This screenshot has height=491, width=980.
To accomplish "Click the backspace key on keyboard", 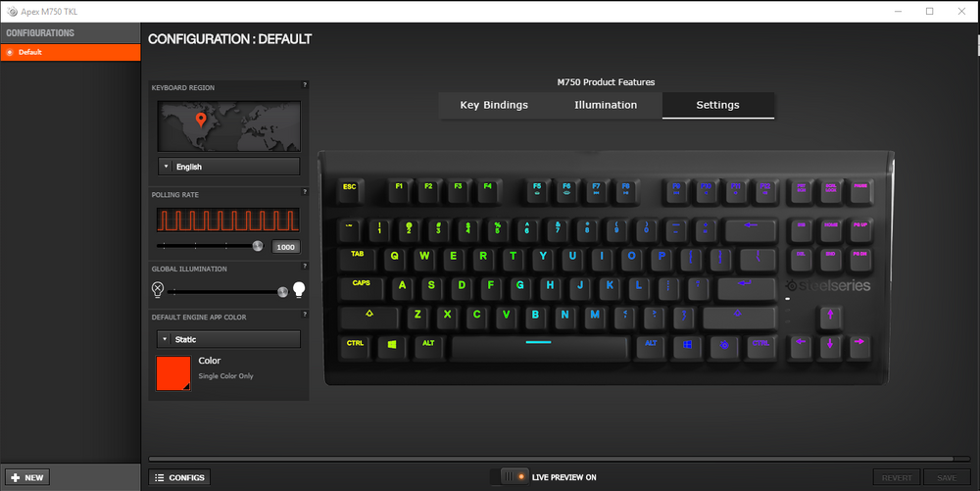I will point(751,229).
